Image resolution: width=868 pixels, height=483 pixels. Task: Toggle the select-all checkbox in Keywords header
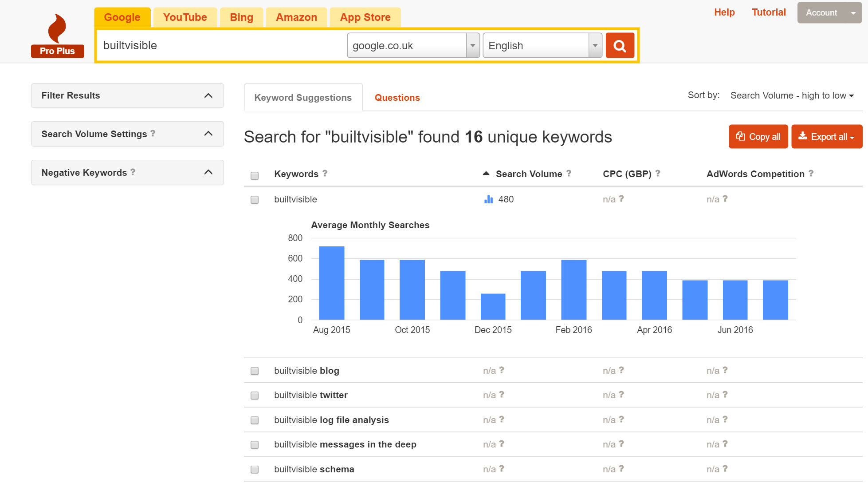[x=255, y=175]
